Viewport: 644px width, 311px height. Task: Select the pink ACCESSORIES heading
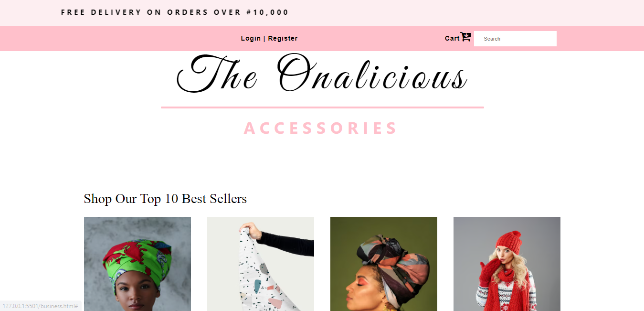(321, 128)
